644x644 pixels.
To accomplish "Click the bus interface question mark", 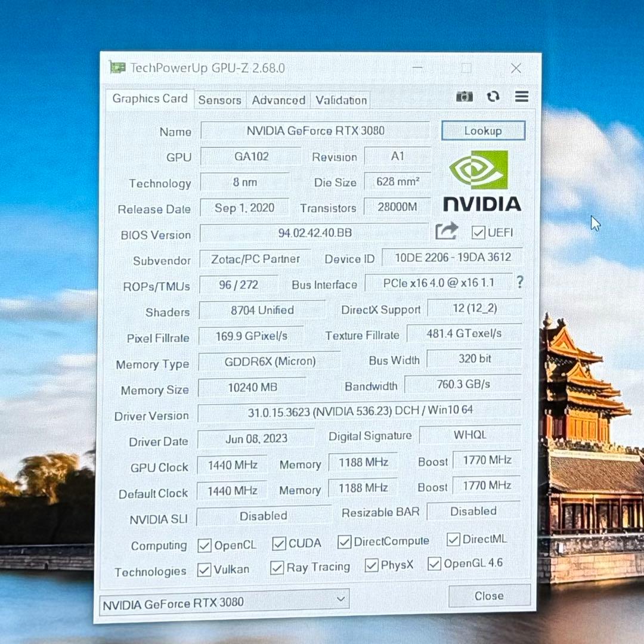I will 520,282.
